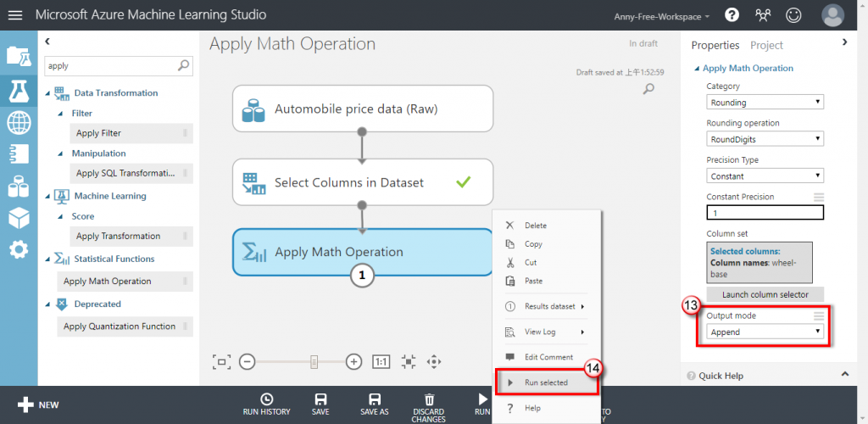Open the Output mode dropdown
The image size is (868, 424).
[765, 332]
